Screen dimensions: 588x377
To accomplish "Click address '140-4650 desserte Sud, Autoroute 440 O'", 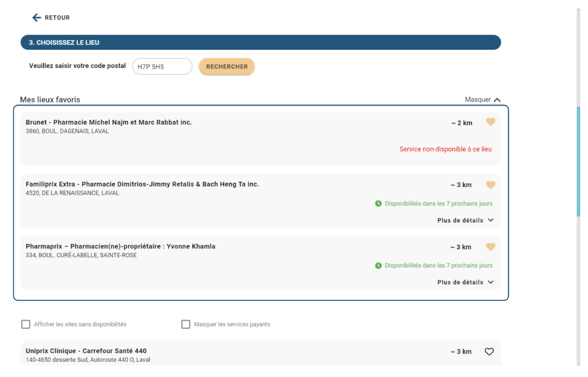I will tap(80, 360).
